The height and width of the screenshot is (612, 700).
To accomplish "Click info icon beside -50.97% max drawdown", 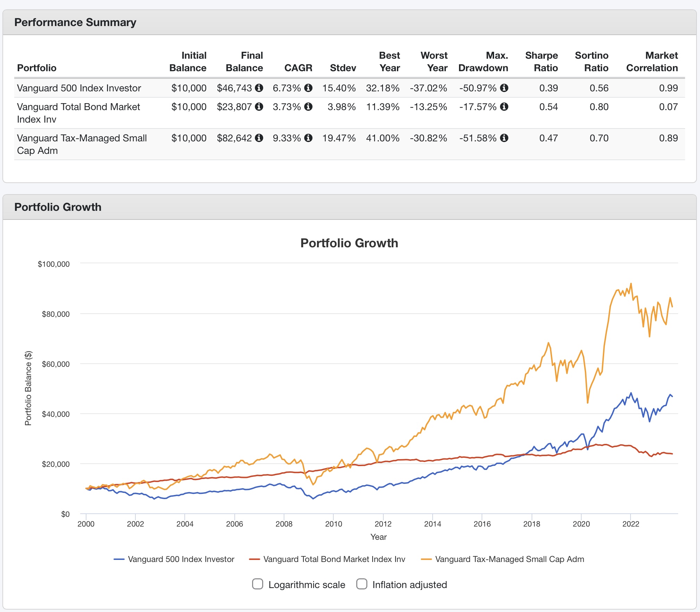I will pyautogui.click(x=504, y=88).
